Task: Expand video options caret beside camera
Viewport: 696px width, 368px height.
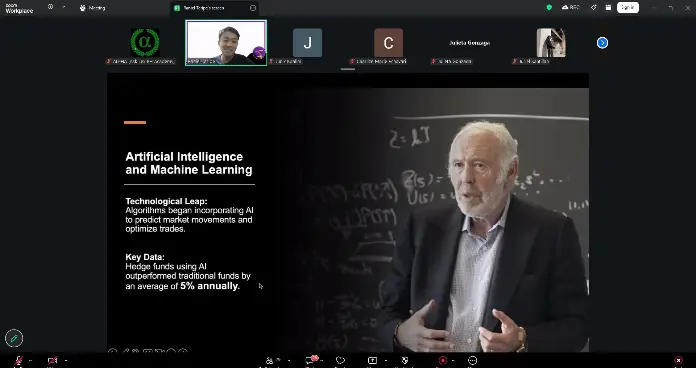Action: [x=66, y=360]
